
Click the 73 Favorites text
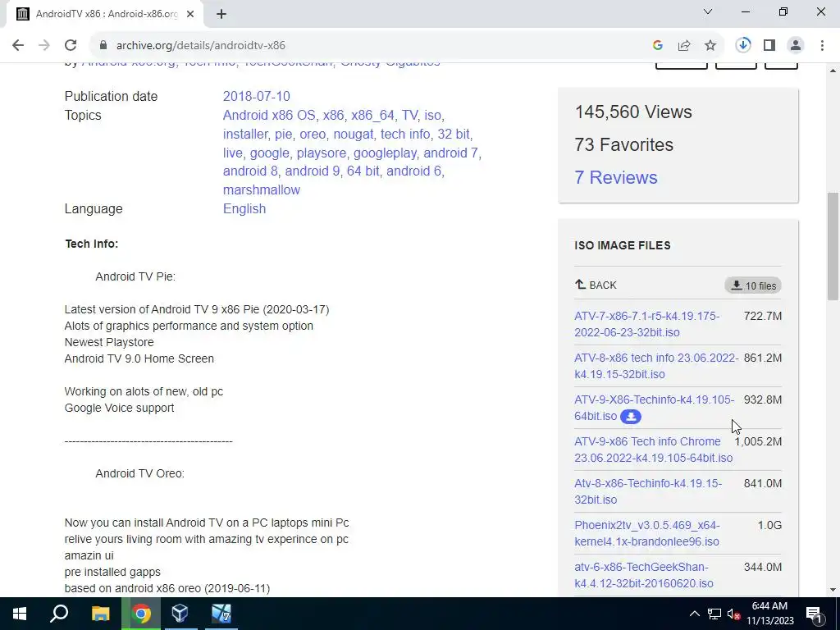(623, 144)
